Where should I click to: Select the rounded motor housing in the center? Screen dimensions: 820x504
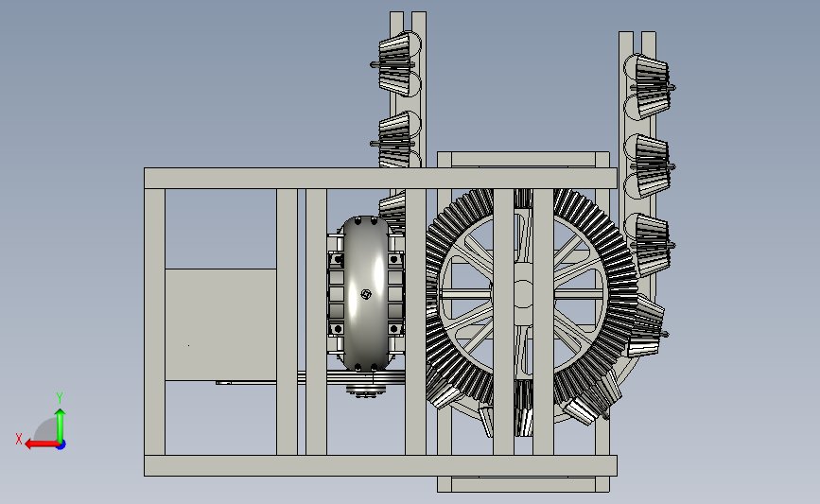pos(366,294)
